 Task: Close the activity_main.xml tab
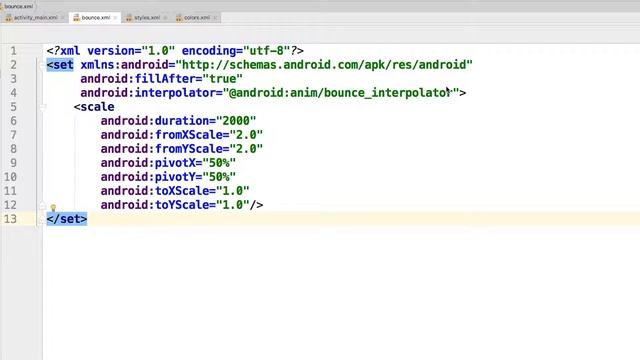(x=62, y=18)
